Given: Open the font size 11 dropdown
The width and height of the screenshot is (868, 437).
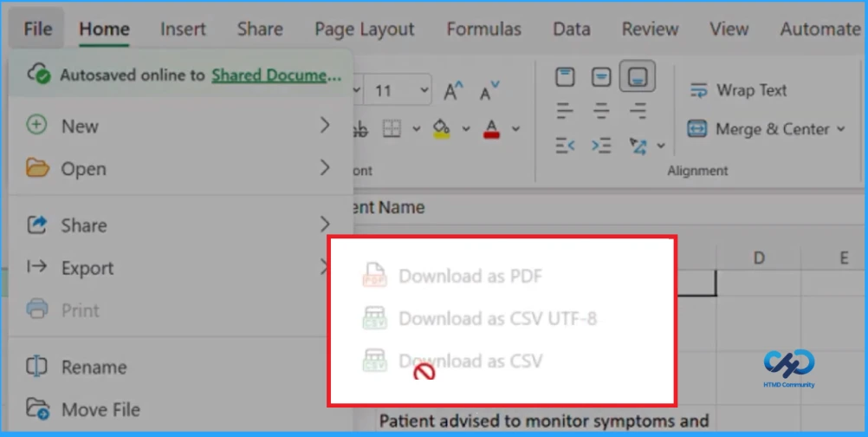Looking at the screenshot, I should point(424,89).
